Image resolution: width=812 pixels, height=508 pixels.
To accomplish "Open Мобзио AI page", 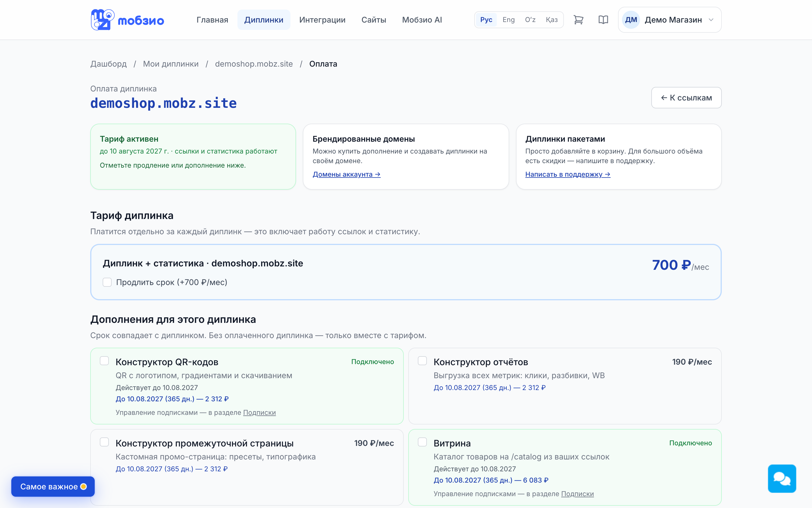I will click(x=422, y=20).
